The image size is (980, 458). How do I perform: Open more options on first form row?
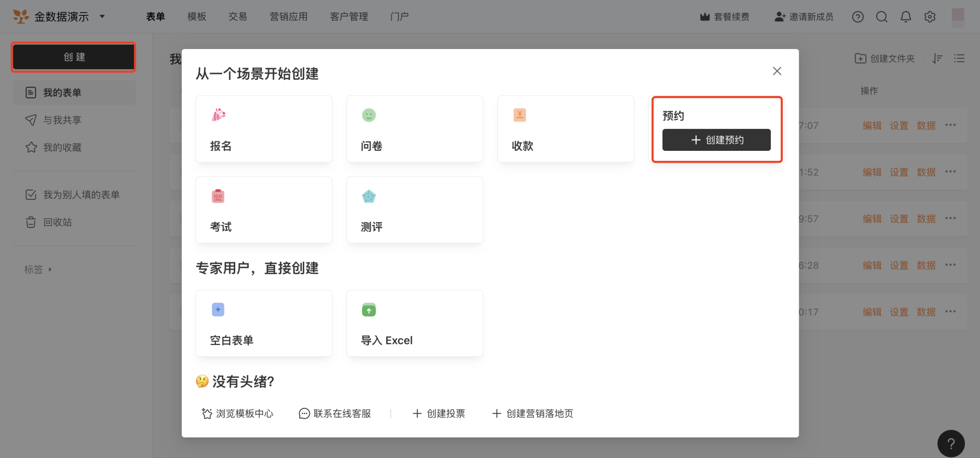coord(951,125)
